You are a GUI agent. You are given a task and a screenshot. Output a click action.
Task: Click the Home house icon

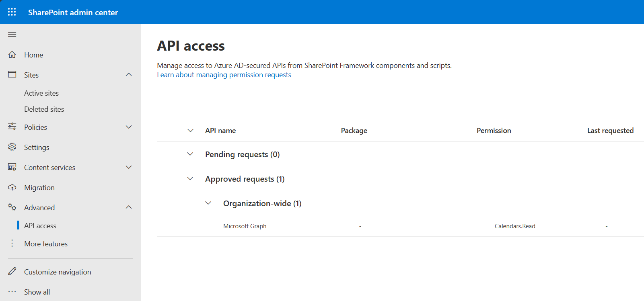tap(12, 55)
